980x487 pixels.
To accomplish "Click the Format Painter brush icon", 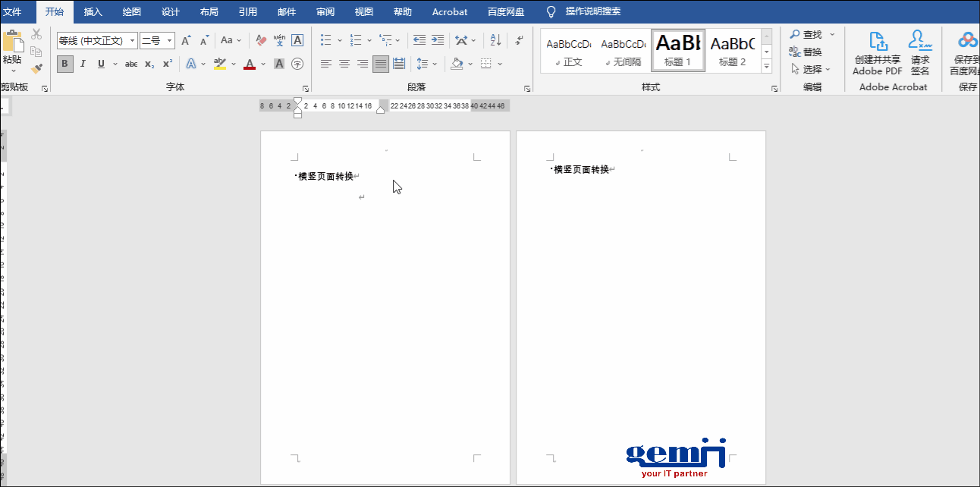I will coord(36,69).
